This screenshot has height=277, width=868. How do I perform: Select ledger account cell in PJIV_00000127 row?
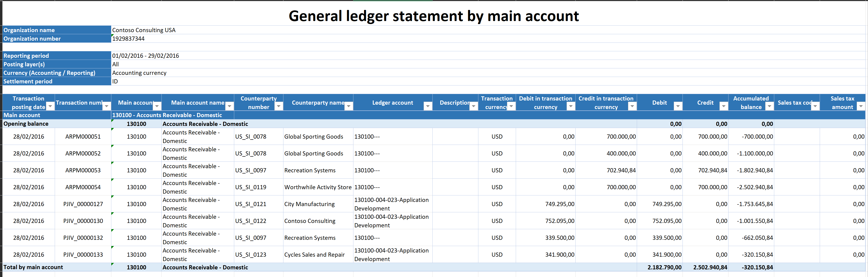393,204
